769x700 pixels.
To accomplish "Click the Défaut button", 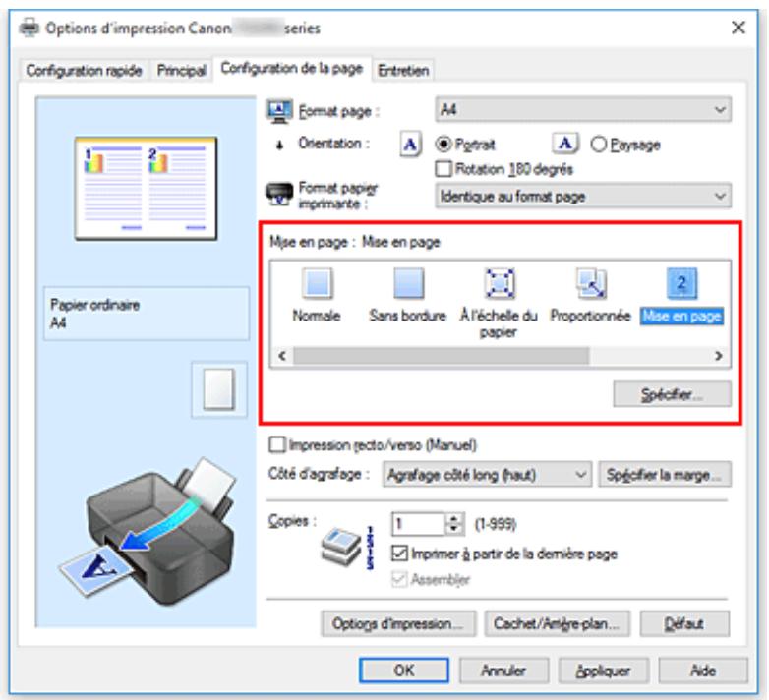I will pyautogui.click(x=684, y=623).
